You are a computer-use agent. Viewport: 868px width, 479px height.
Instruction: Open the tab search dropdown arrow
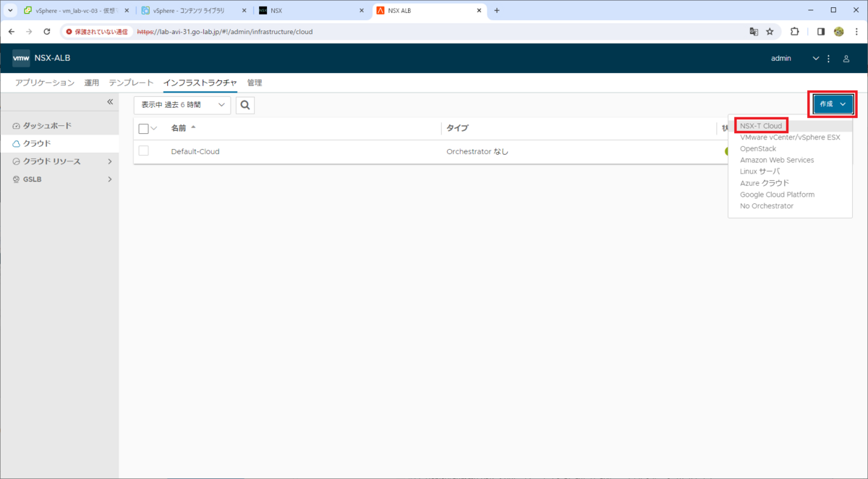9,11
